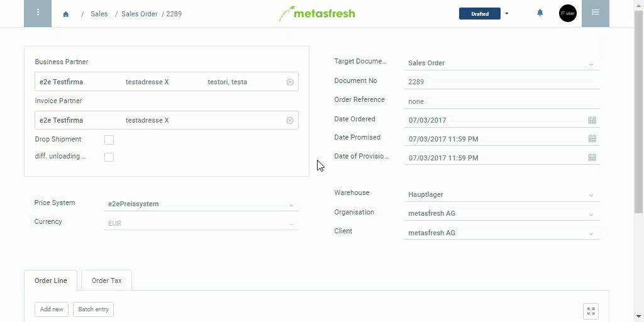Click Invoice Partner e2e Testfirma field

[166, 120]
